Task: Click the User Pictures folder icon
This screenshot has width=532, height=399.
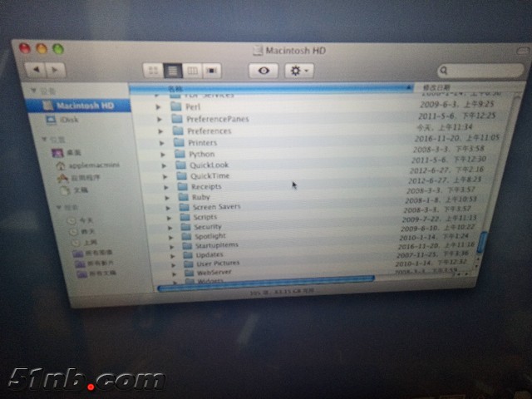Action: coord(189,264)
